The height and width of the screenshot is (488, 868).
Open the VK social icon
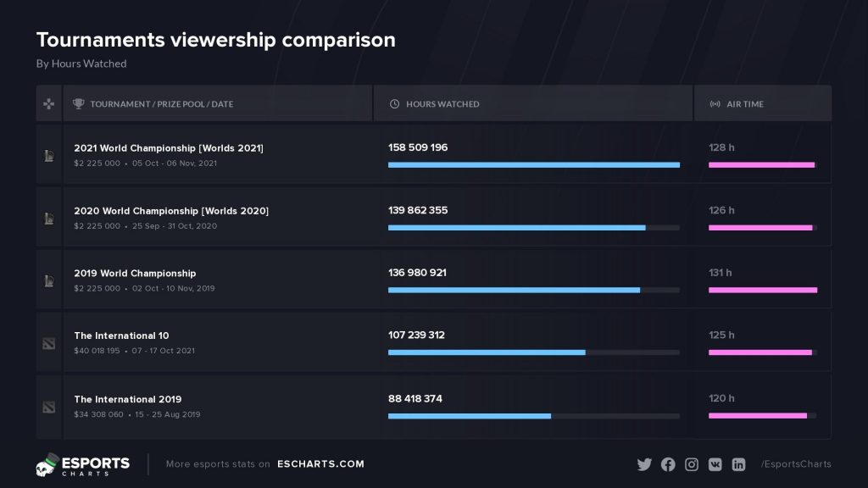[x=715, y=464]
